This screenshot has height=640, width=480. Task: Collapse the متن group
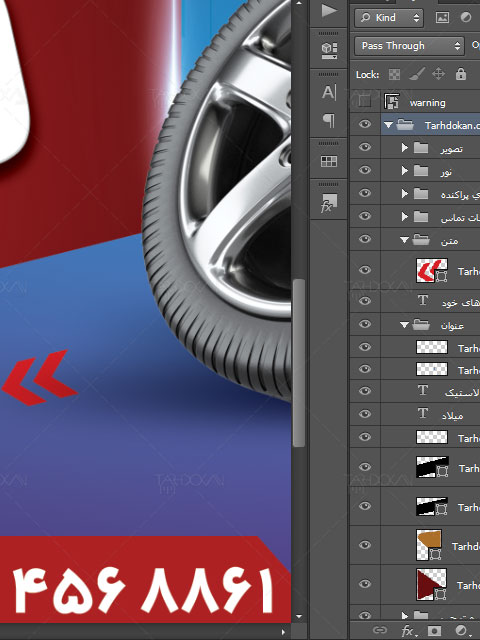point(404,240)
